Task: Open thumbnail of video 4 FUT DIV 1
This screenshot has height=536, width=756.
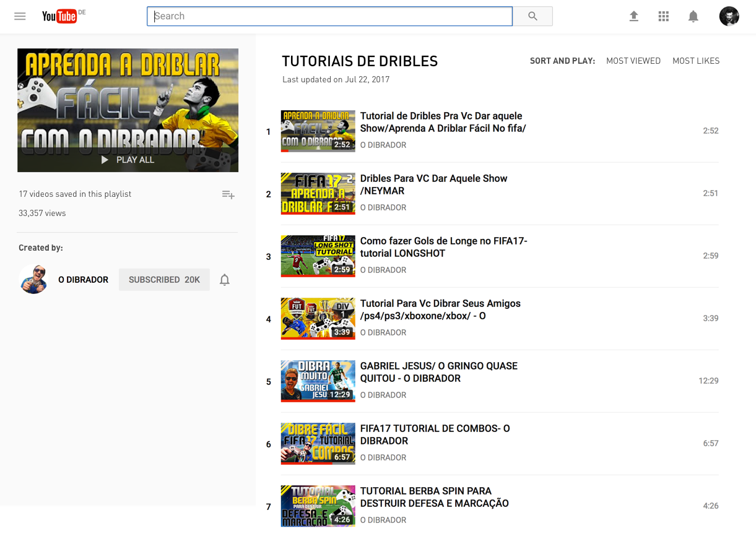Action: [x=318, y=319]
